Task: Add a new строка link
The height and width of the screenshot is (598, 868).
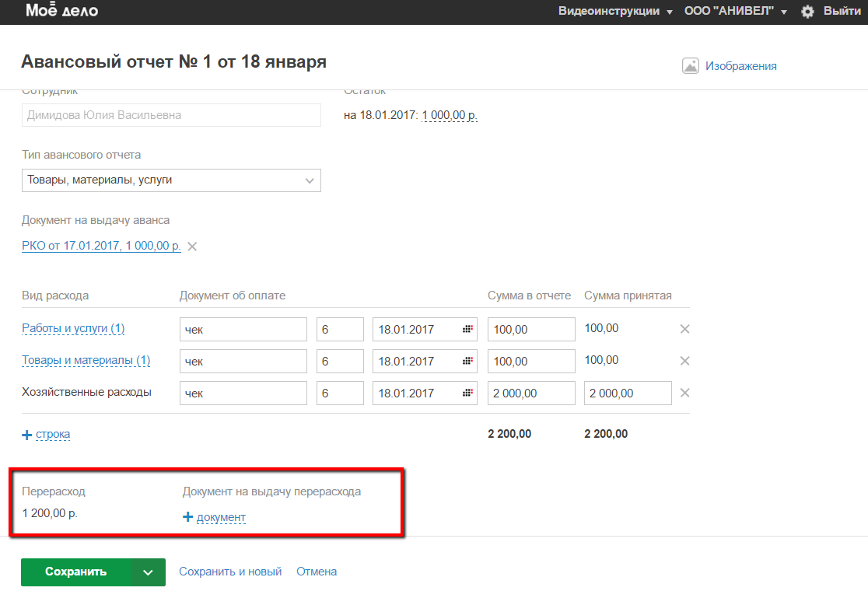Action: pos(53,434)
